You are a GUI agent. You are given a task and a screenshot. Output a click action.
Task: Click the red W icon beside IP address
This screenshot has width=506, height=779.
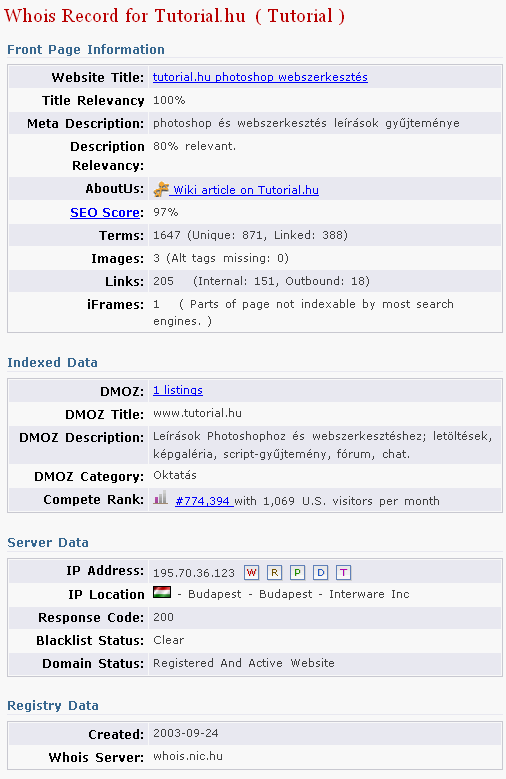click(252, 573)
